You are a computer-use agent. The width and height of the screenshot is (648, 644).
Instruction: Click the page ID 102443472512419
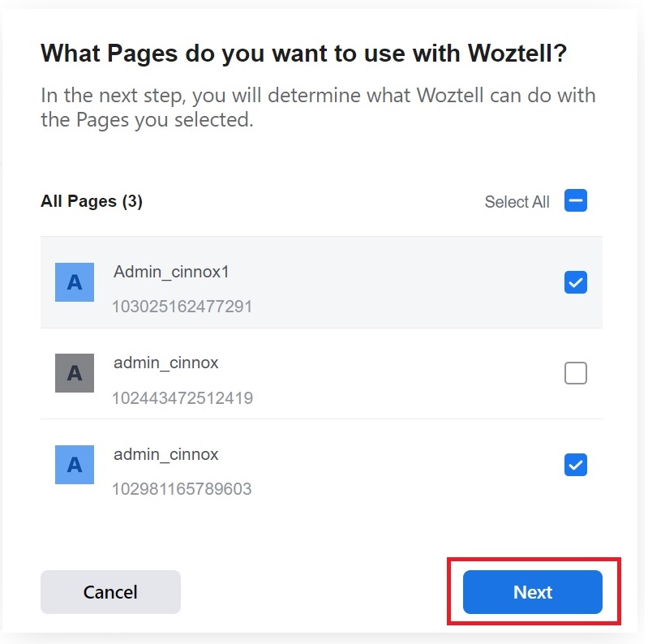pyautogui.click(x=182, y=398)
